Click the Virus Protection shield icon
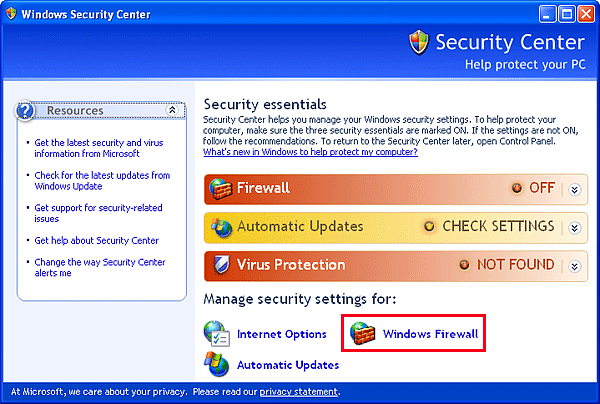Viewport: 600px width, 404px height. (x=222, y=265)
